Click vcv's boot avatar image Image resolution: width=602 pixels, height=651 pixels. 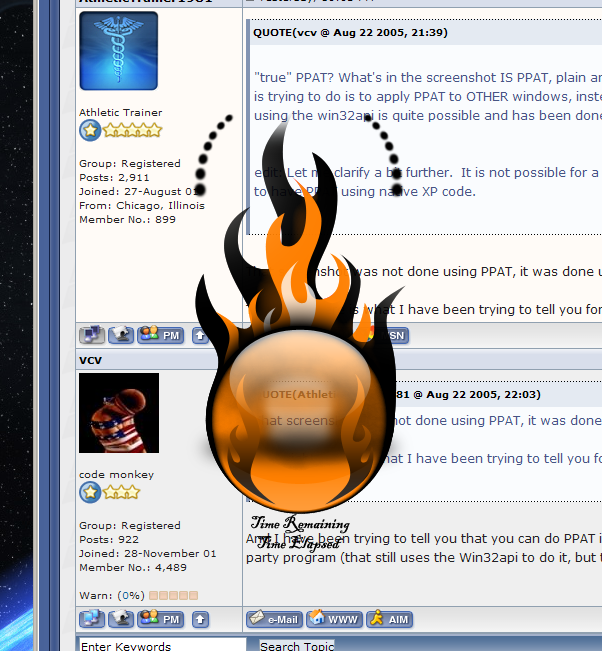point(119,413)
